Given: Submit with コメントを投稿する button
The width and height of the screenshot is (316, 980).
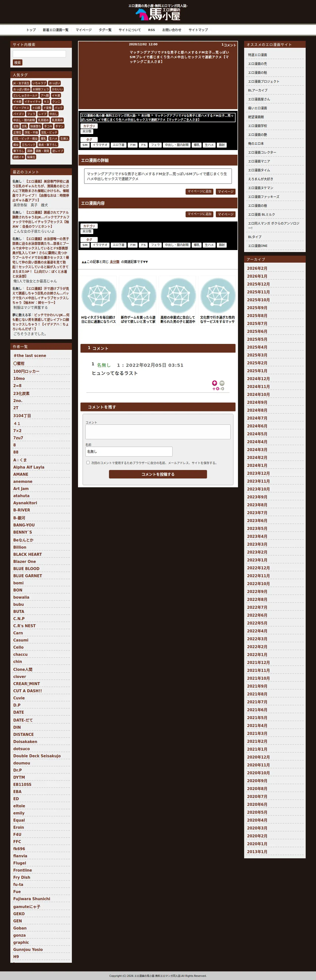Looking at the screenshot, I should (x=158, y=474).
